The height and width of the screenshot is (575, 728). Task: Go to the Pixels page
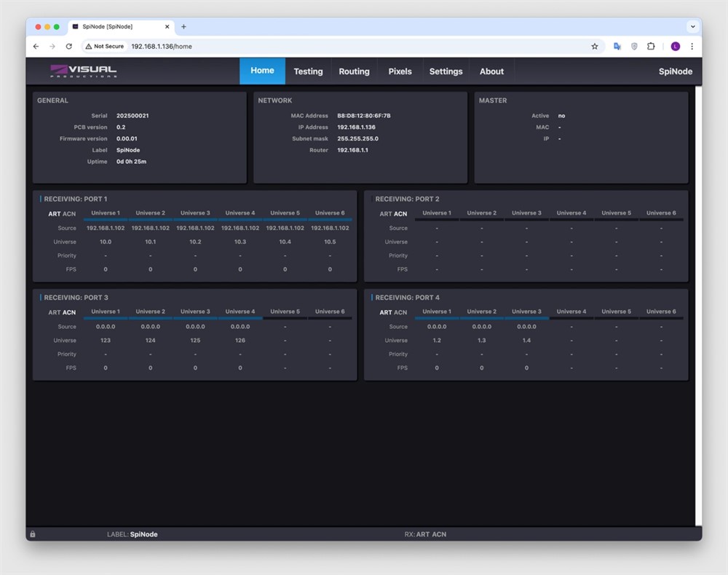point(400,71)
